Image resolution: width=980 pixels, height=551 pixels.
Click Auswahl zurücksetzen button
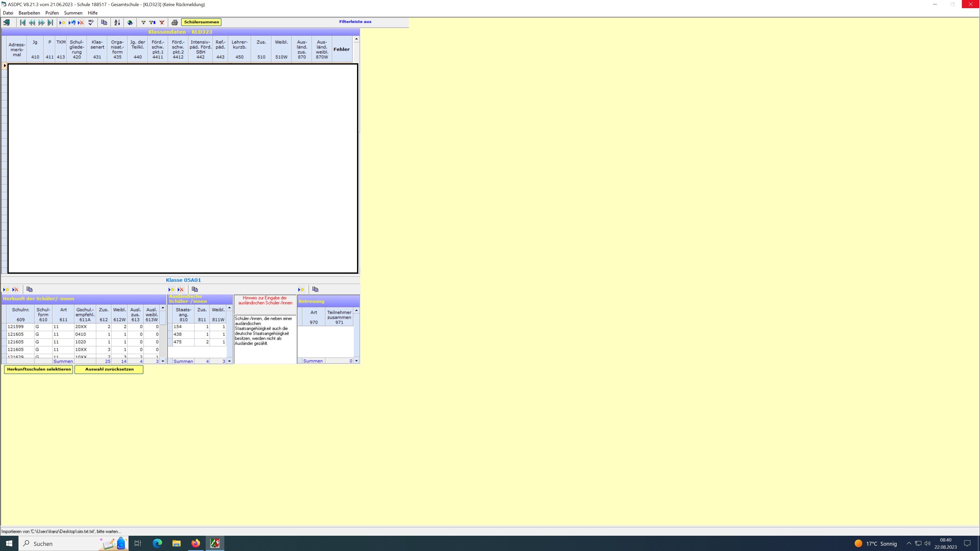pos(109,370)
